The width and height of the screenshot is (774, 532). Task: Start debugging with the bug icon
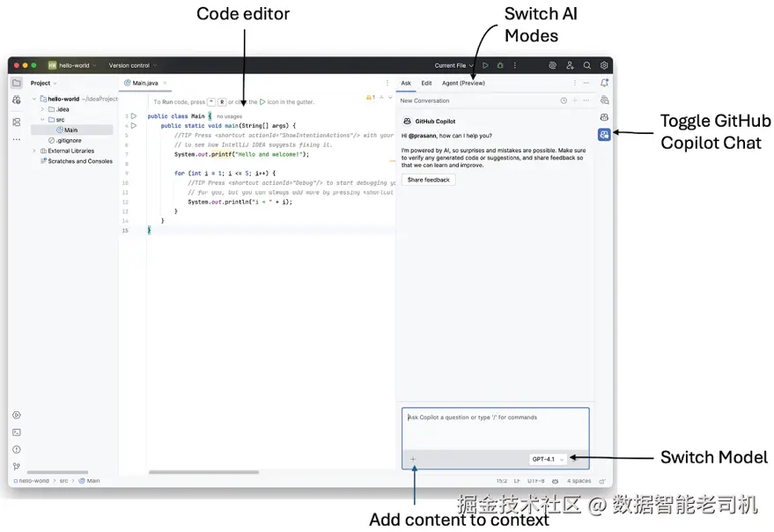point(500,65)
